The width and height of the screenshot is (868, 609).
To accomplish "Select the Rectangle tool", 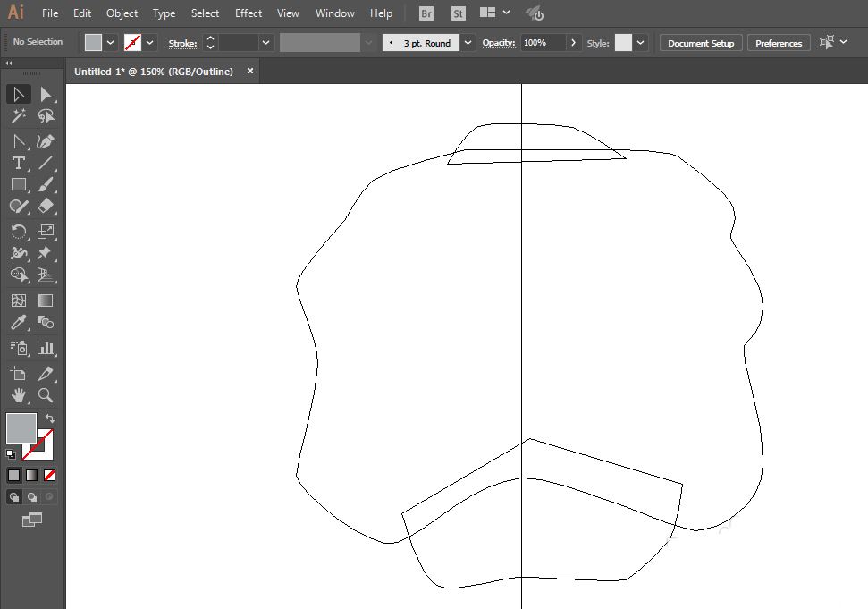I will tap(18, 184).
